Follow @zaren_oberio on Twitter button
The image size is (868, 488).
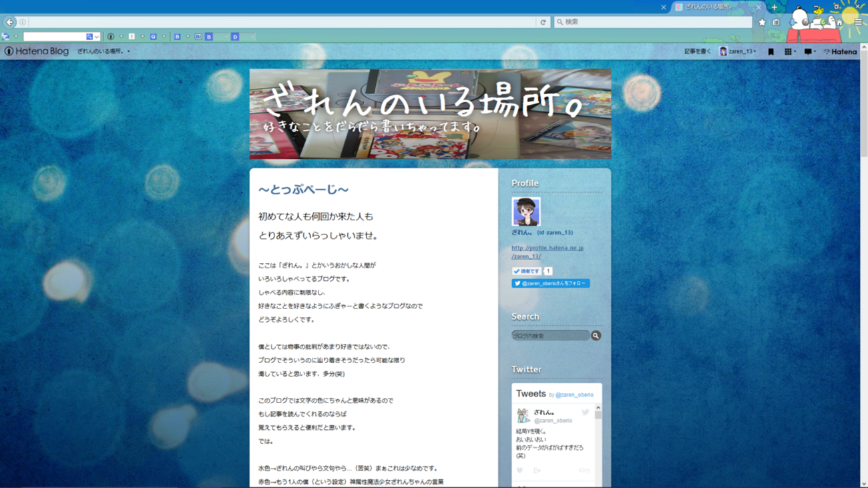(x=550, y=283)
